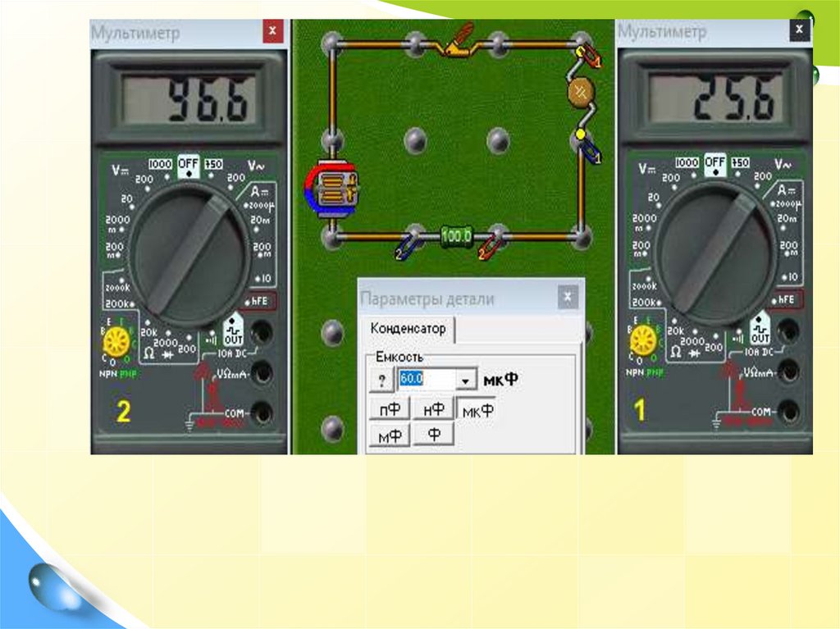Select hFE position on multimeter 1
The image size is (840, 629).
(x=785, y=300)
